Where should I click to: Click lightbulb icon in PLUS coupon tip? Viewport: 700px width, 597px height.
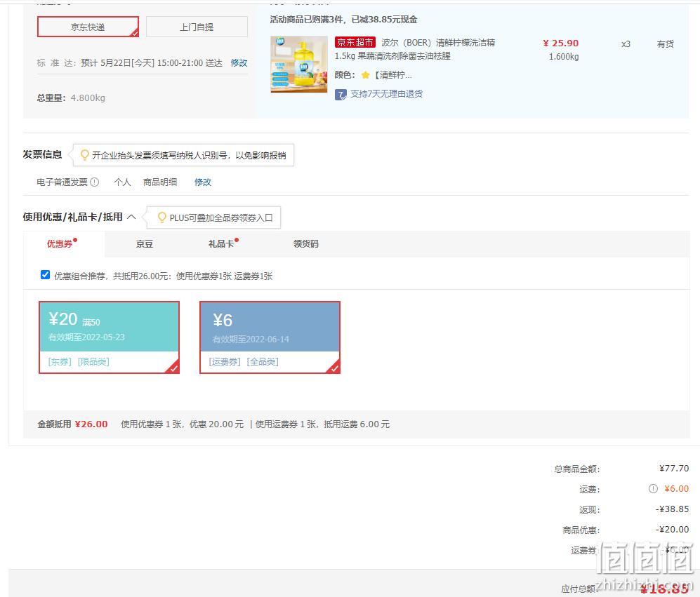[x=162, y=217]
